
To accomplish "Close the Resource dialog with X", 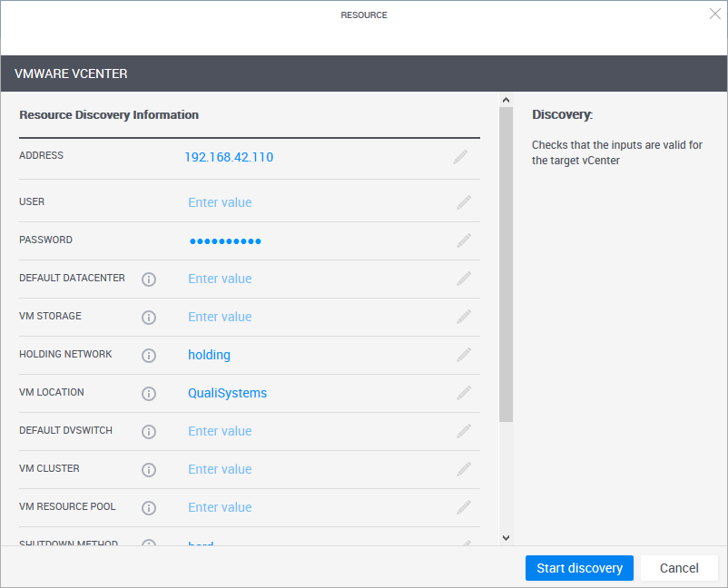I will coord(714,14).
